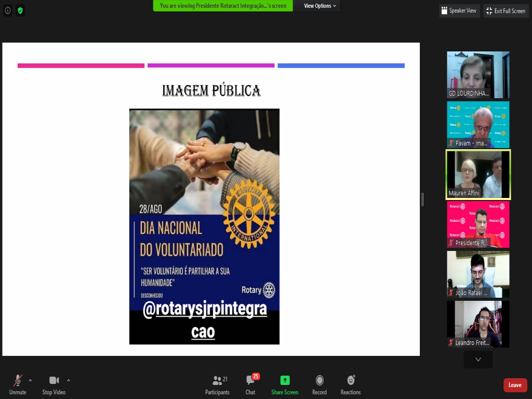Click the green encryption shield icon

[x=20, y=10]
